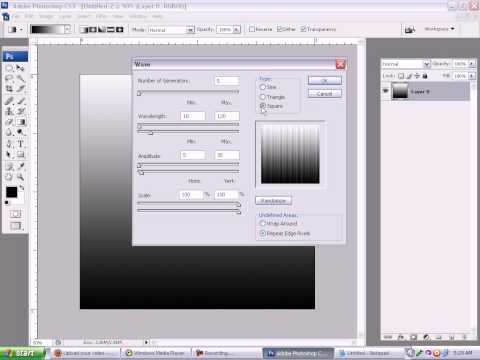
Task: Select the Dodge tool
Action: pos(20,132)
